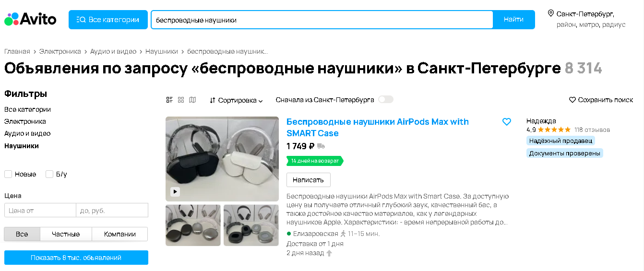Click the up-arrow promotion icon
This screenshot has width=644, height=271.
329,253
